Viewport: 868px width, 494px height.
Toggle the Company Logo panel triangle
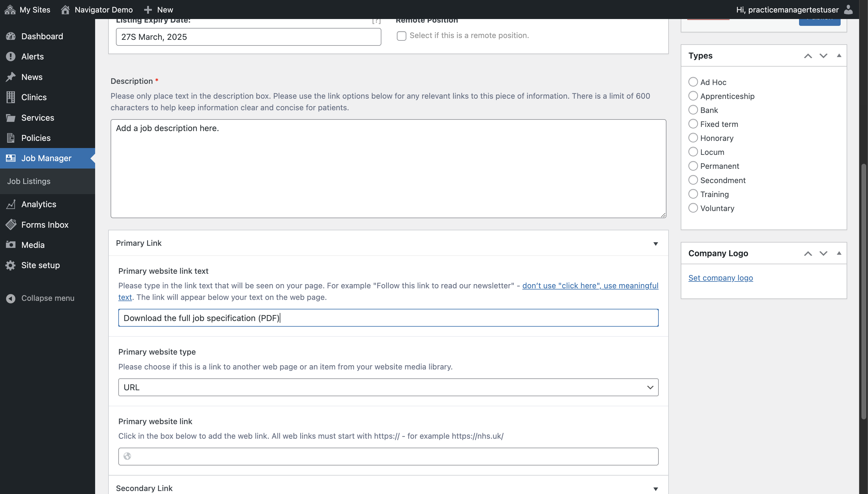click(839, 253)
